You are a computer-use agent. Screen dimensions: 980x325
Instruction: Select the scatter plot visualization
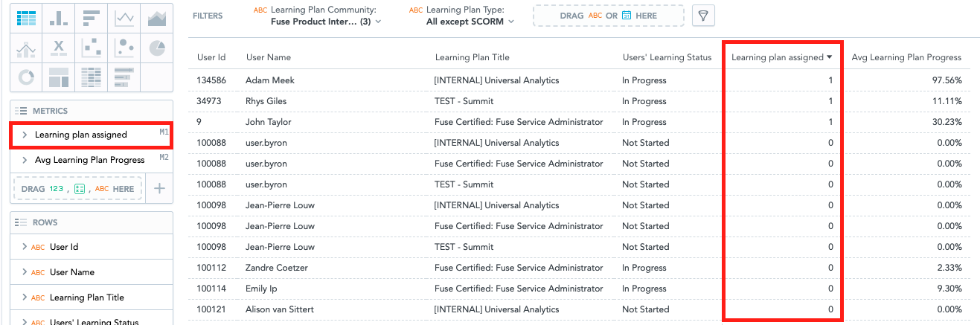pyautogui.click(x=92, y=48)
